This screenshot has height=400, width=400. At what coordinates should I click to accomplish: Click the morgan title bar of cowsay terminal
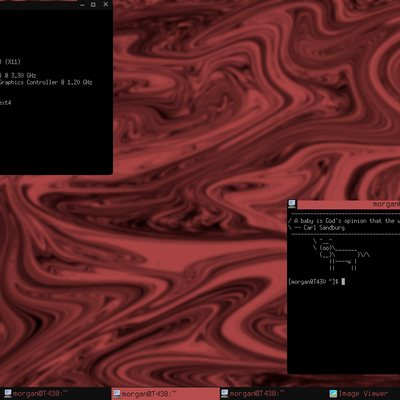pyautogui.click(x=348, y=204)
